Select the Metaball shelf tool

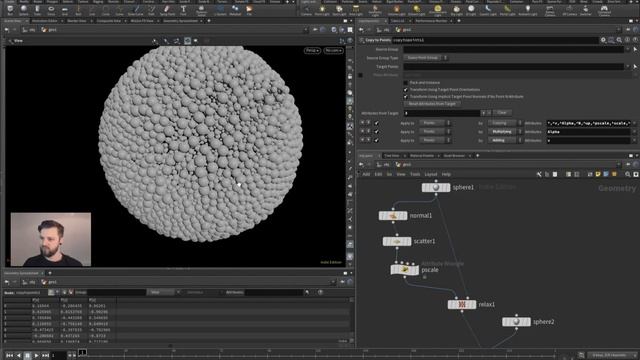[235, 9]
